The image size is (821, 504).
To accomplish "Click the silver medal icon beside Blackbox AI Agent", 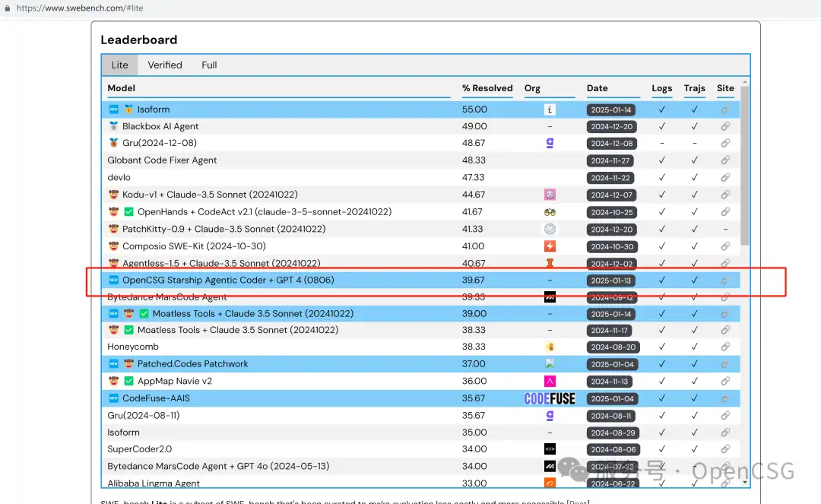I will click(113, 126).
